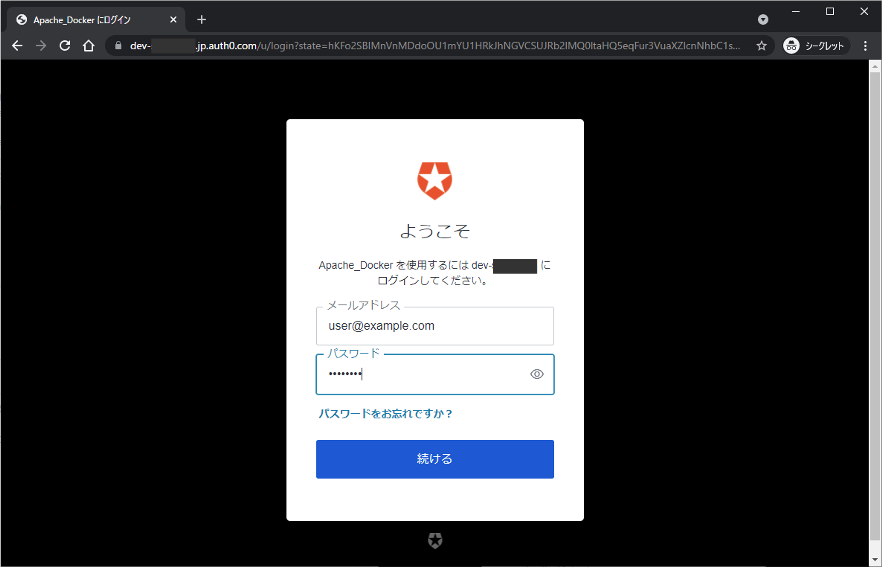Click the scrollbar up arrow
The image size is (882, 567).
tap(875, 66)
